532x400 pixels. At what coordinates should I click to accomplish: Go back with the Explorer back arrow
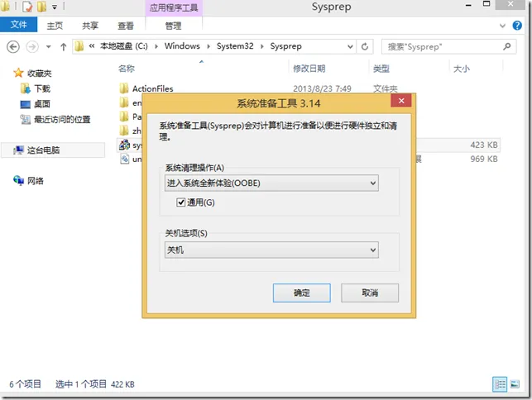tap(13, 46)
